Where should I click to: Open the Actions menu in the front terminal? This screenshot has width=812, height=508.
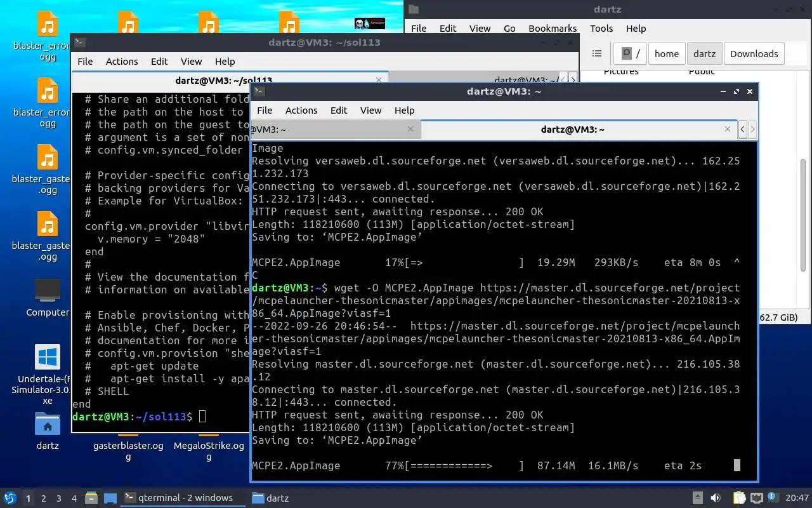pyautogui.click(x=301, y=110)
